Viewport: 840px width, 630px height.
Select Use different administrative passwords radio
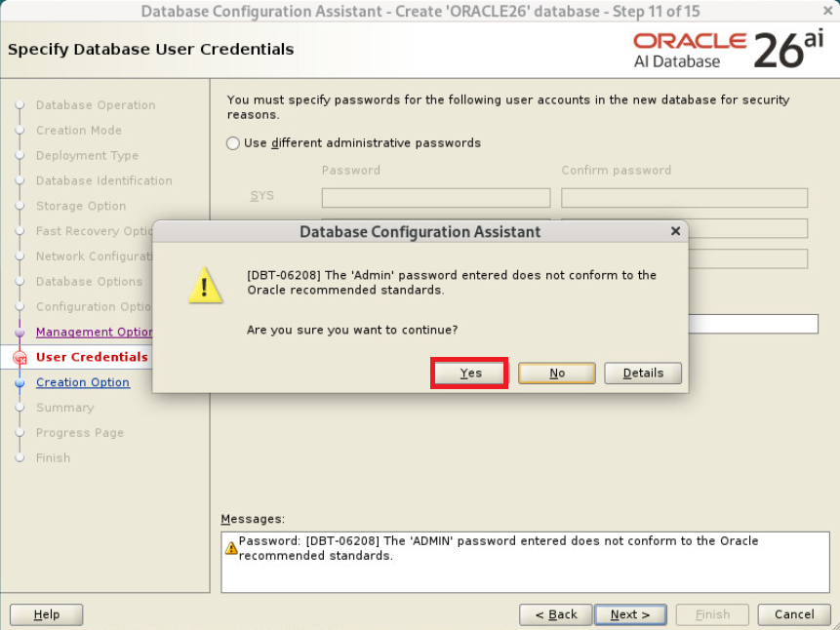coord(232,143)
